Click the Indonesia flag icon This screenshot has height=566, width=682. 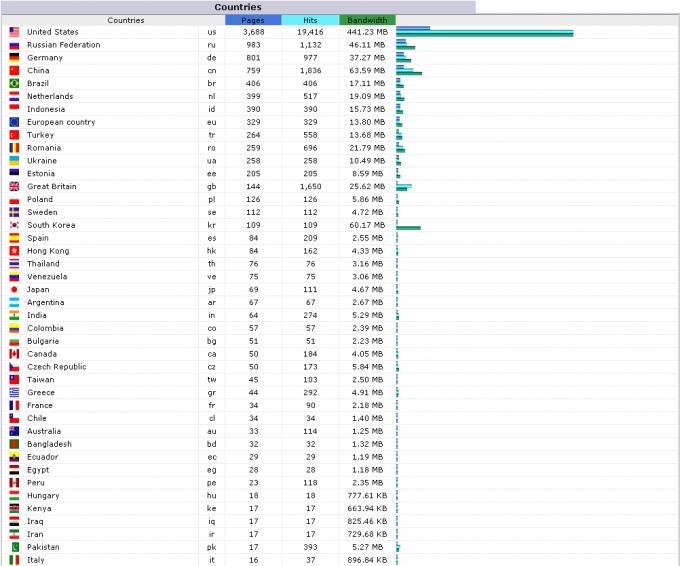point(14,109)
